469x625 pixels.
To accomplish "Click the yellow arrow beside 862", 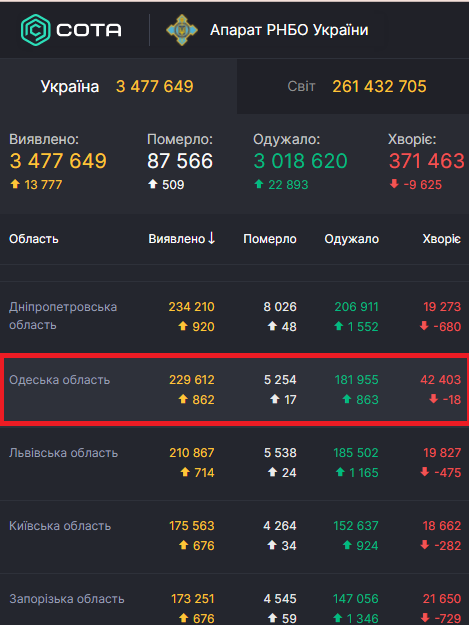I will click(x=183, y=399).
